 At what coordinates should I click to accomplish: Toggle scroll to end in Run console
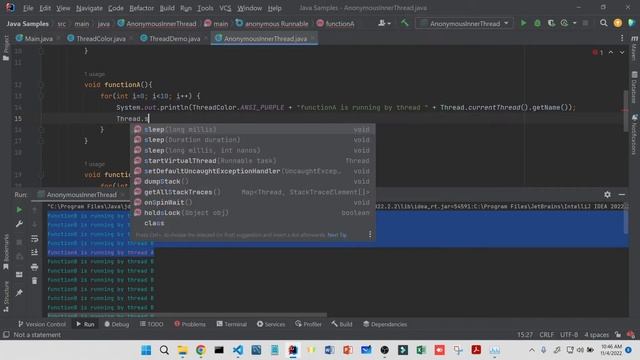[x=34, y=253]
